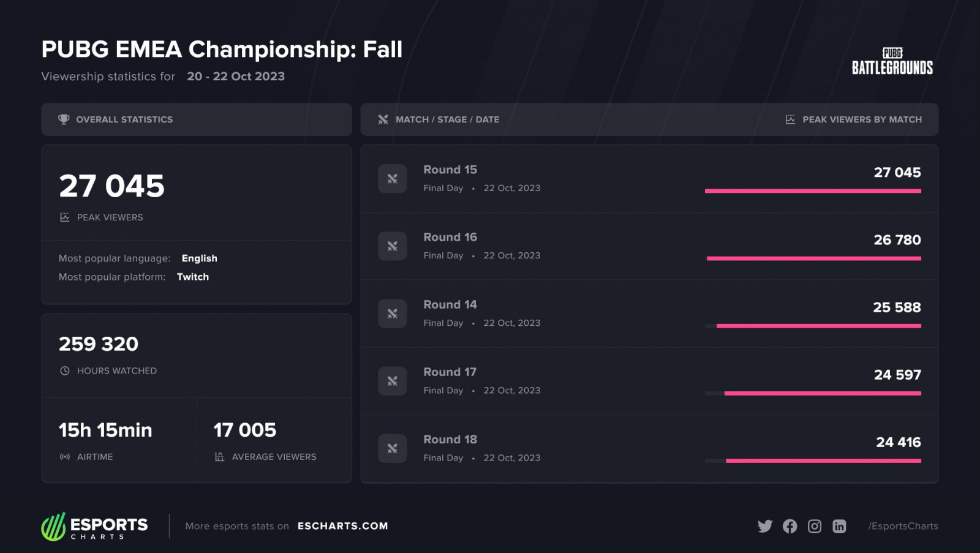Open the ESCHARTS.COM link
The image size is (980, 553).
point(342,526)
